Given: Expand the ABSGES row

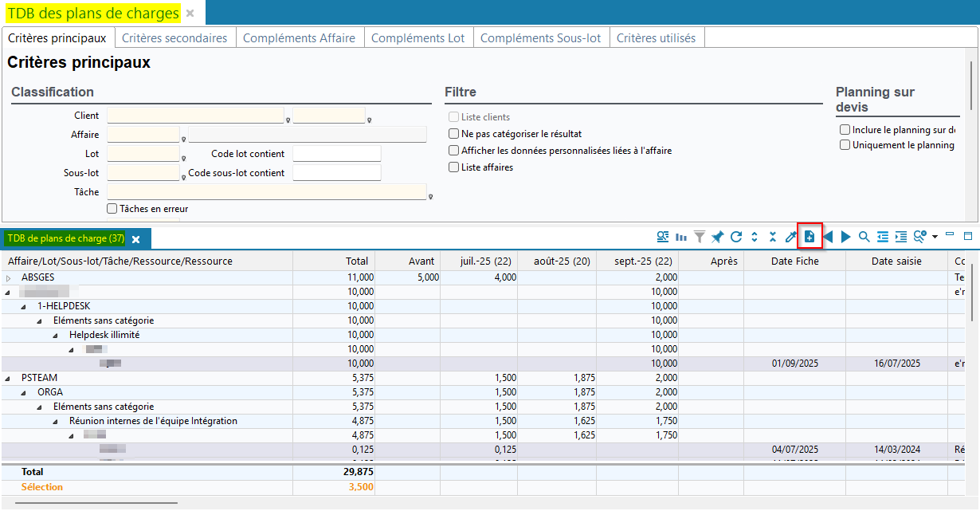Looking at the screenshot, I should coord(9,277).
